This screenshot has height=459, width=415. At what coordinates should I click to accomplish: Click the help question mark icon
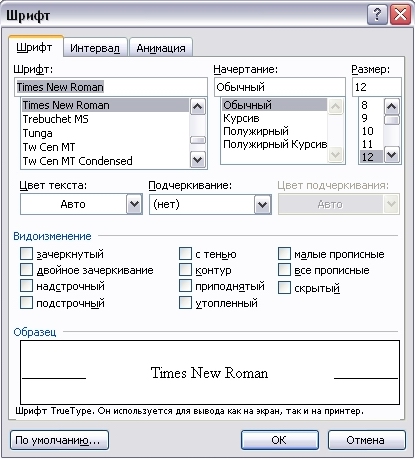377,15
